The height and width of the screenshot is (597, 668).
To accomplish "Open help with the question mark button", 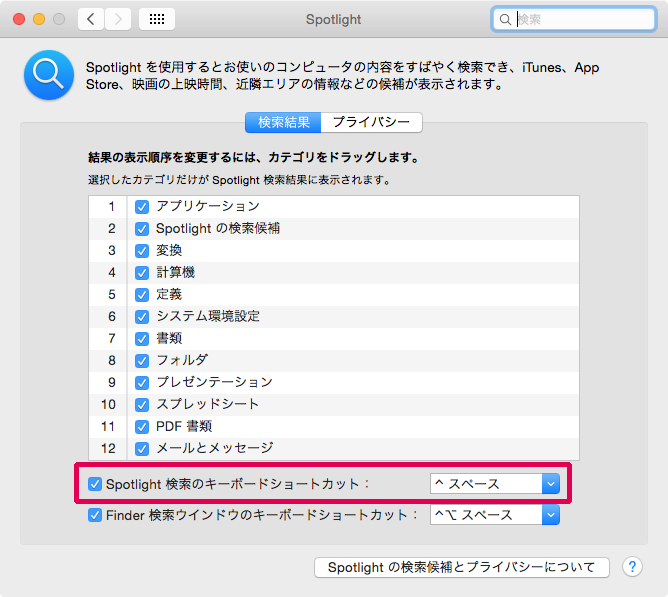I will click(632, 567).
